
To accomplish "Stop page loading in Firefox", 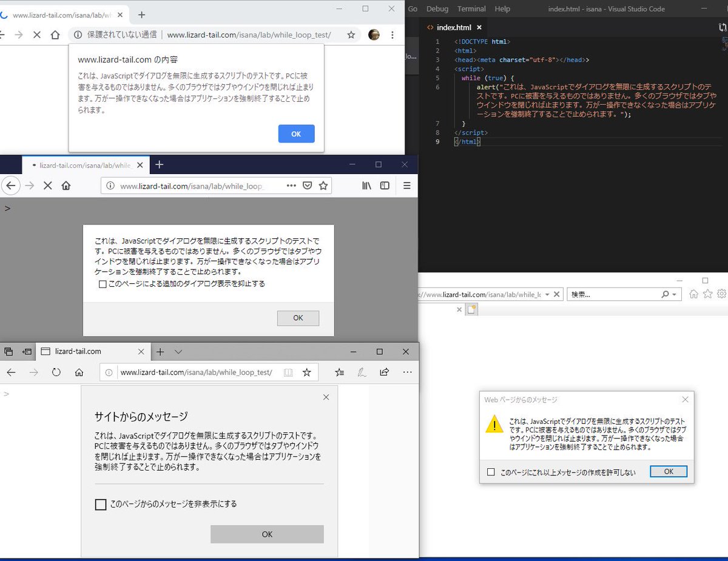I will coord(48,186).
